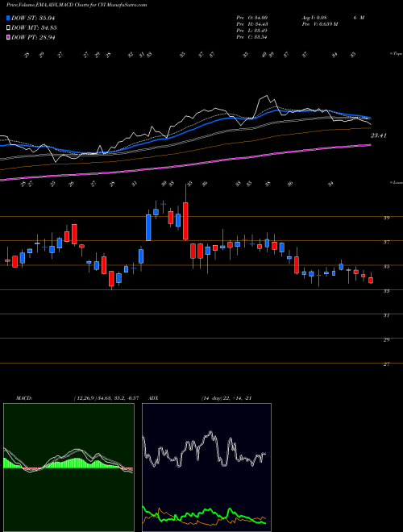403x532 pixels.
Task: Click inside the green MACD histogram chart
Action: (69, 468)
